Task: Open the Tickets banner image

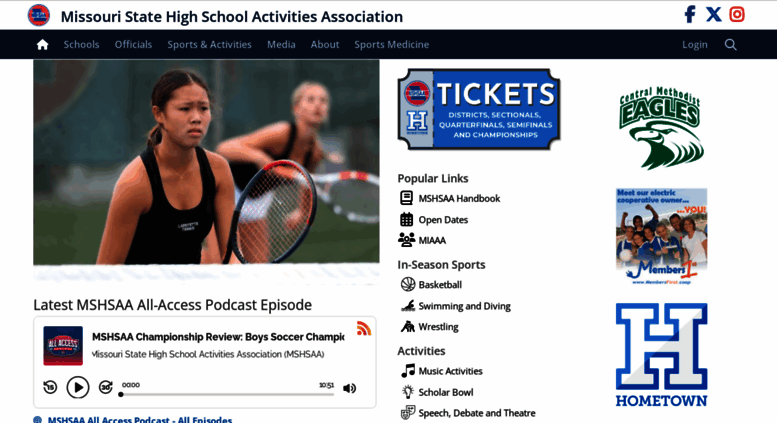Action: tap(479, 109)
